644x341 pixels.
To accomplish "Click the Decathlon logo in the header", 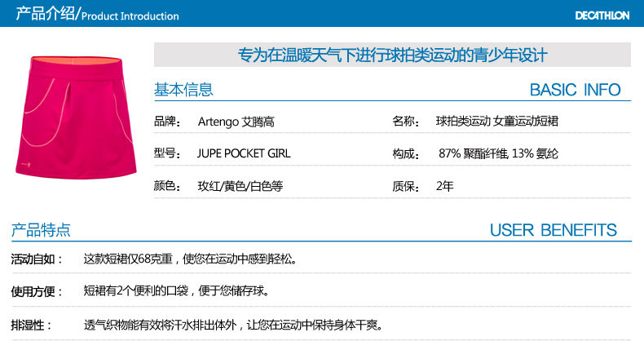I will [x=602, y=15].
